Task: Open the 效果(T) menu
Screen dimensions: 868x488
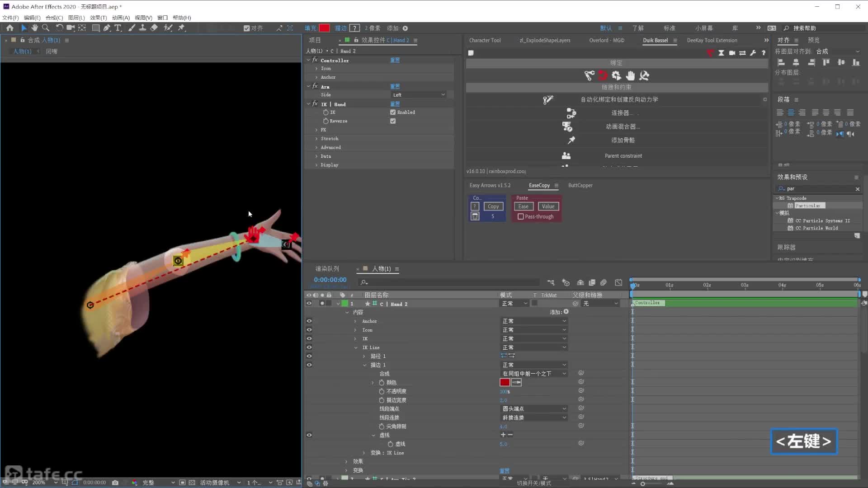Action: pos(98,18)
